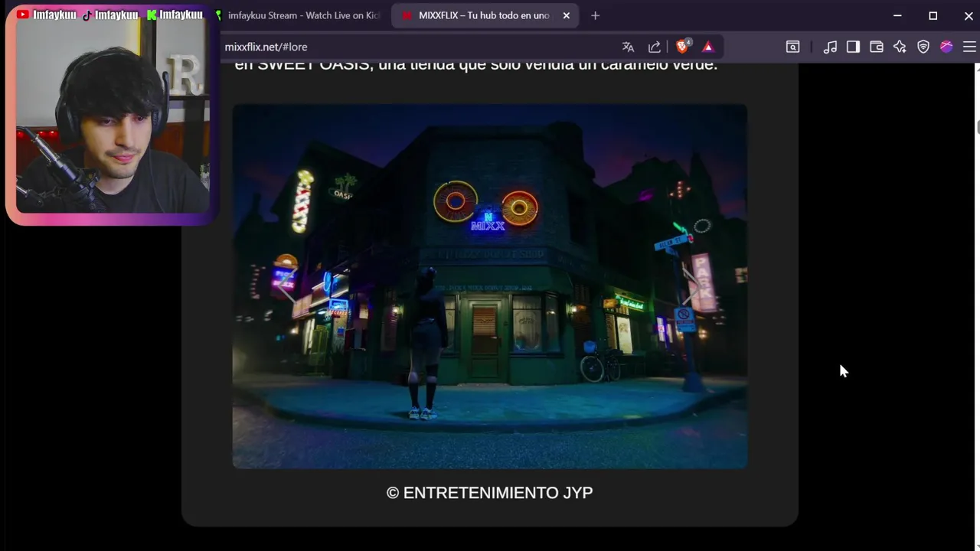Open the profile avatar icon in toolbar
This screenshot has height=551, width=980.
point(946,47)
